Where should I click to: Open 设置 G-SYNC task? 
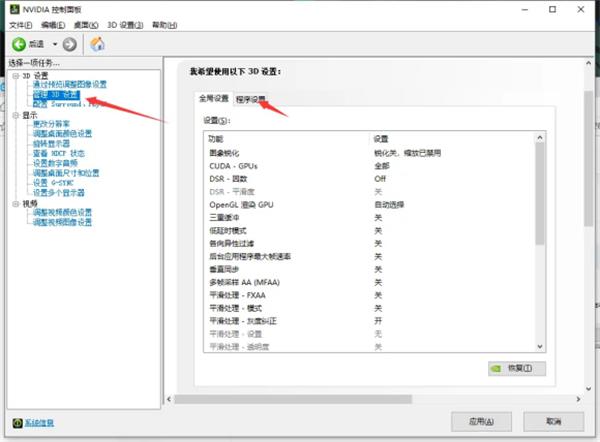pyautogui.click(x=53, y=183)
